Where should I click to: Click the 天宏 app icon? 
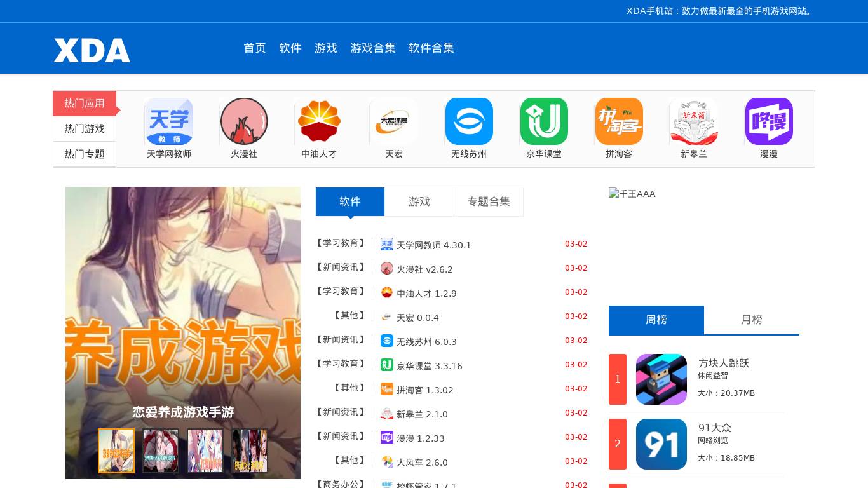point(394,121)
